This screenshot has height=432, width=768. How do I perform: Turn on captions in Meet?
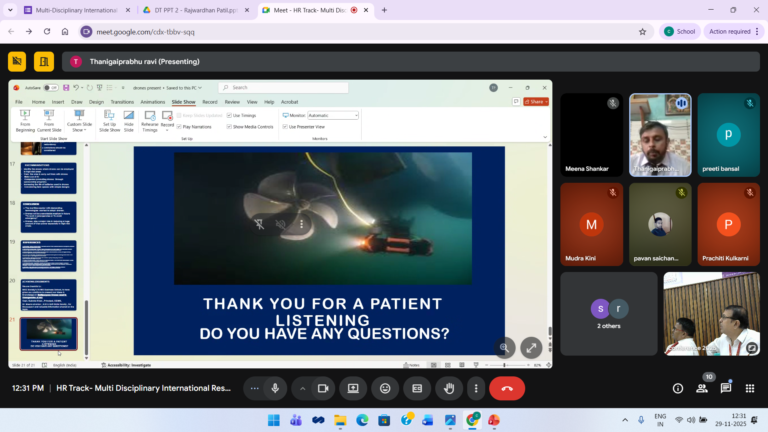[417, 388]
